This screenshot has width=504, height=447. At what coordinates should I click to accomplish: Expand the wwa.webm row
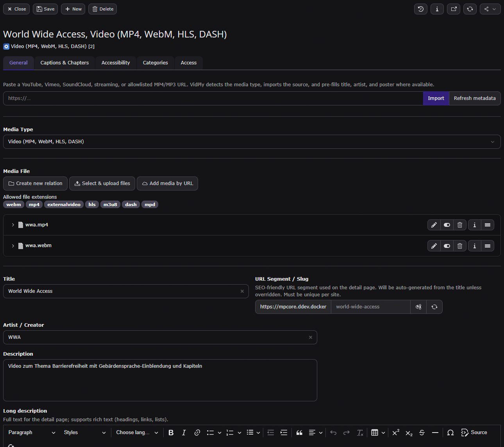13,246
